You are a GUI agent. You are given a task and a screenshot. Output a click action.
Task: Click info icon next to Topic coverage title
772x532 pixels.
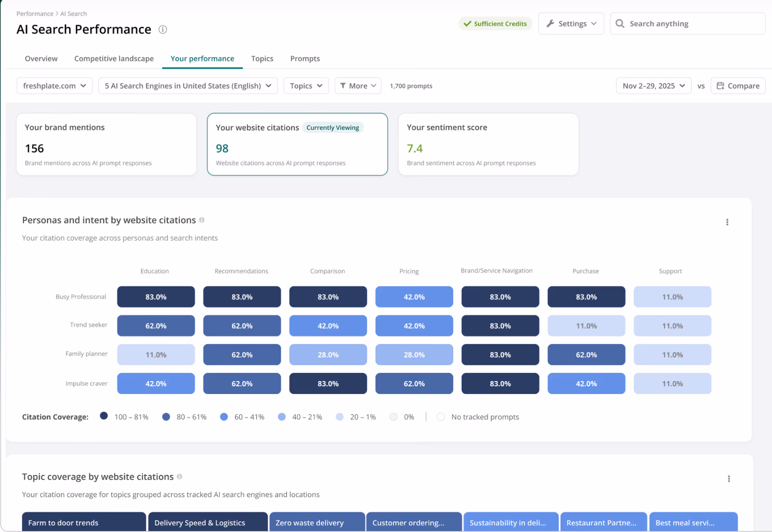(x=179, y=477)
